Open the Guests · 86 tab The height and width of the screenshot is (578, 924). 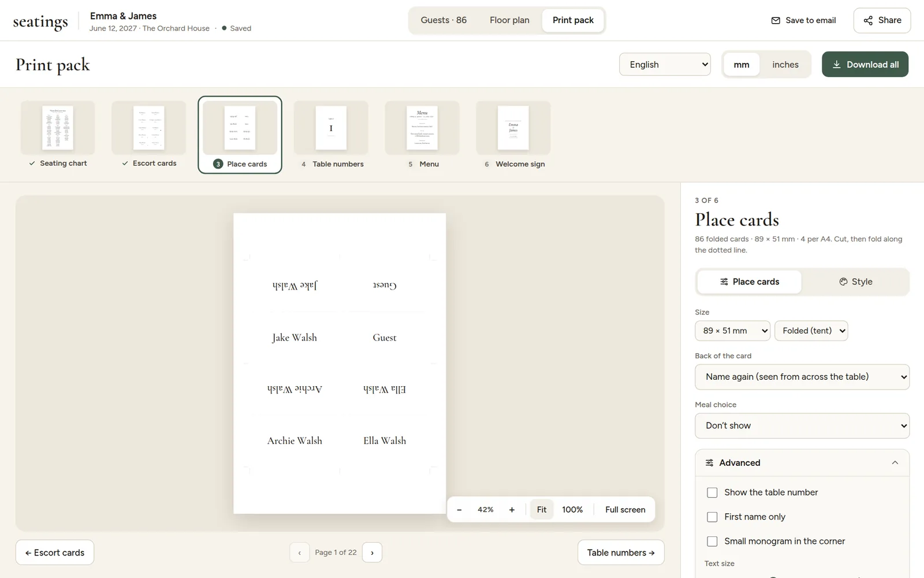tap(444, 20)
